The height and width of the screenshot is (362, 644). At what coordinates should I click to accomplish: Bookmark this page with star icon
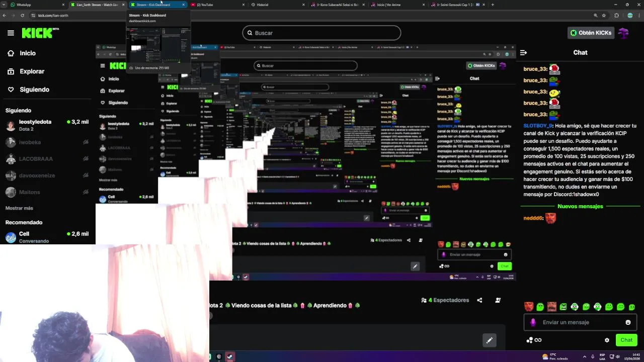click(x=605, y=15)
